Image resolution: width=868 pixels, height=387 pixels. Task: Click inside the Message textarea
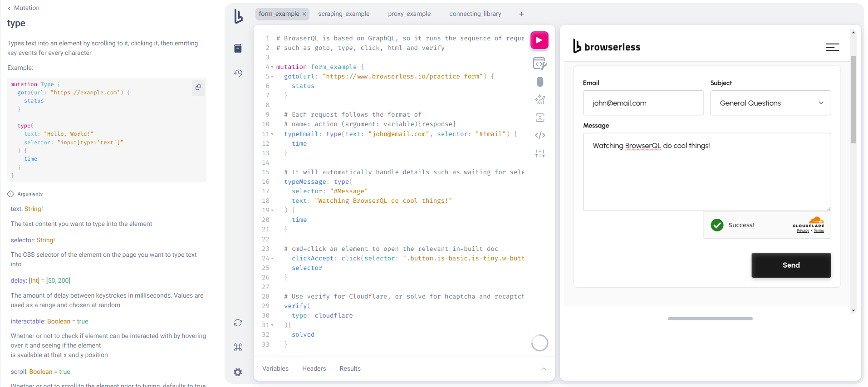coord(707,172)
